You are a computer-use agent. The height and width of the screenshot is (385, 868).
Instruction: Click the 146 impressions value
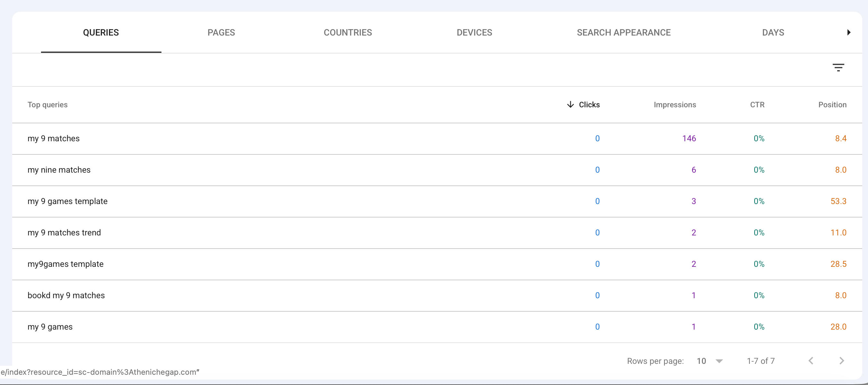tap(689, 138)
